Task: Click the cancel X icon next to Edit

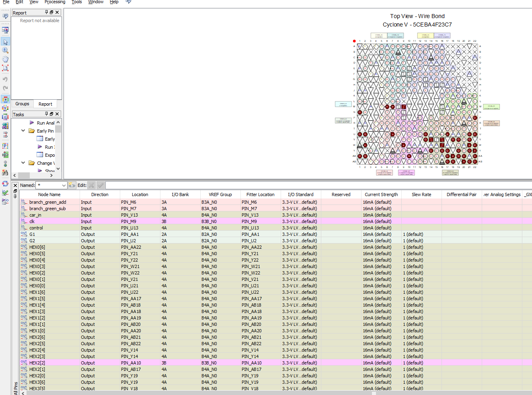Action: pyautogui.click(x=92, y=185)
